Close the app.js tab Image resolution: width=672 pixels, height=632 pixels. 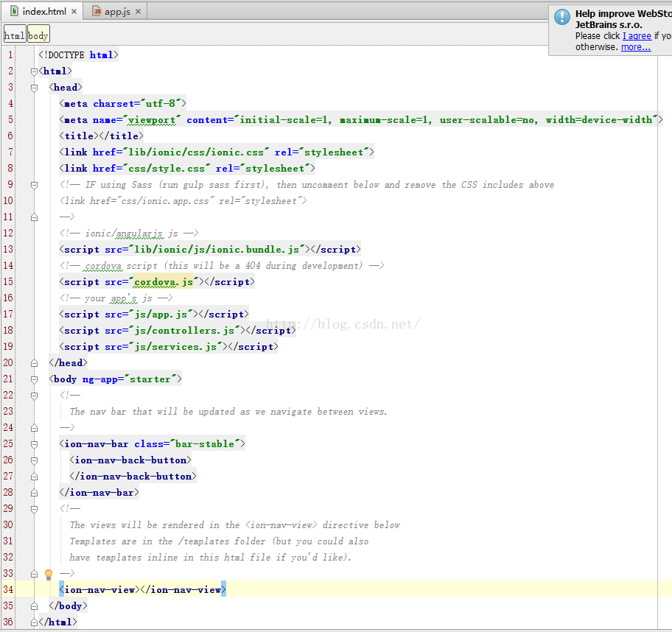pos(138,12)
